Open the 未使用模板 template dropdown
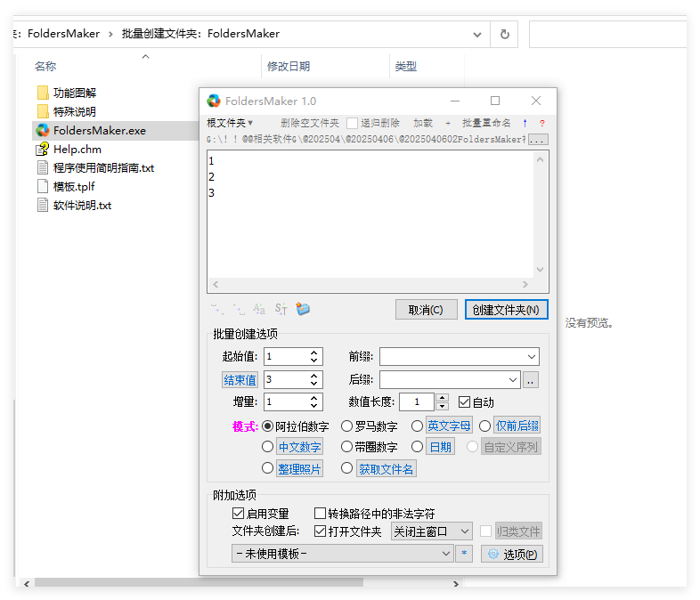 tap(342, 554)
